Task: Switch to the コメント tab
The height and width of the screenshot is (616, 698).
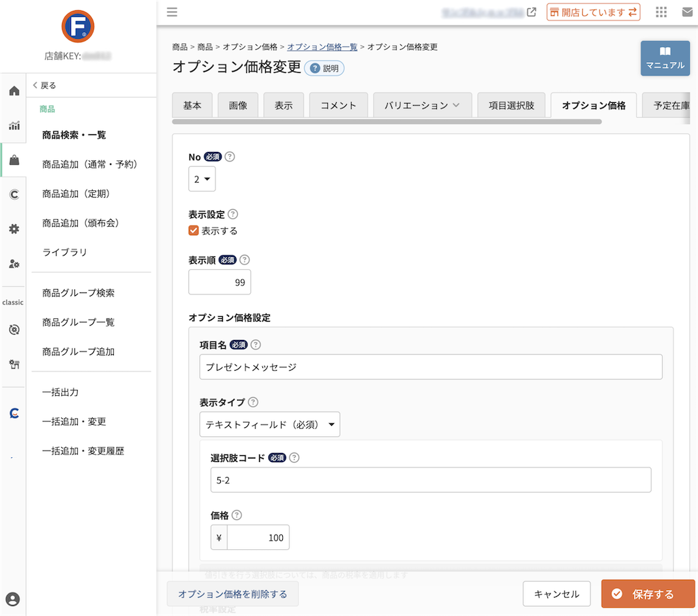Action: coord(339,106)
